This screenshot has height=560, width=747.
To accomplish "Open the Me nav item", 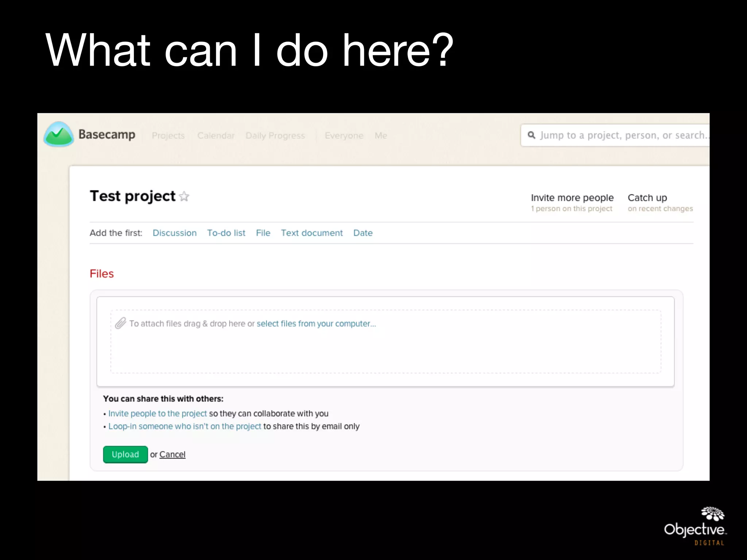I will click(x=381, y=136).
